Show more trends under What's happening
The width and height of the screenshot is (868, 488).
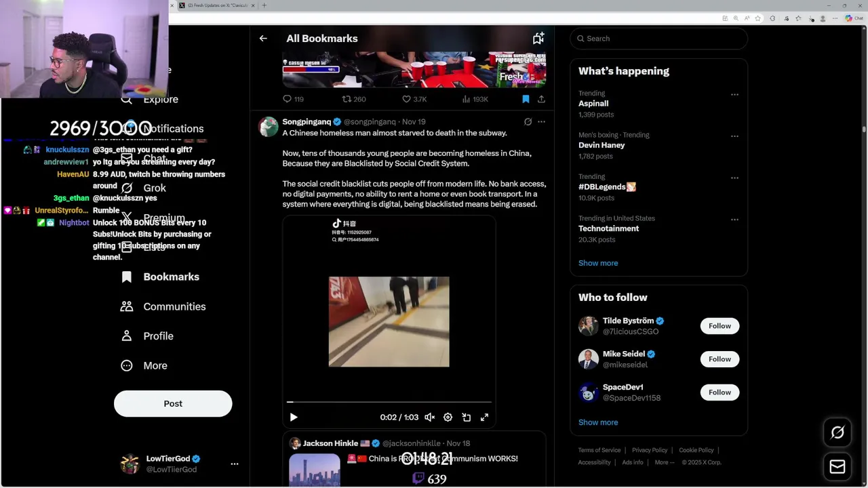click(598, 263)
